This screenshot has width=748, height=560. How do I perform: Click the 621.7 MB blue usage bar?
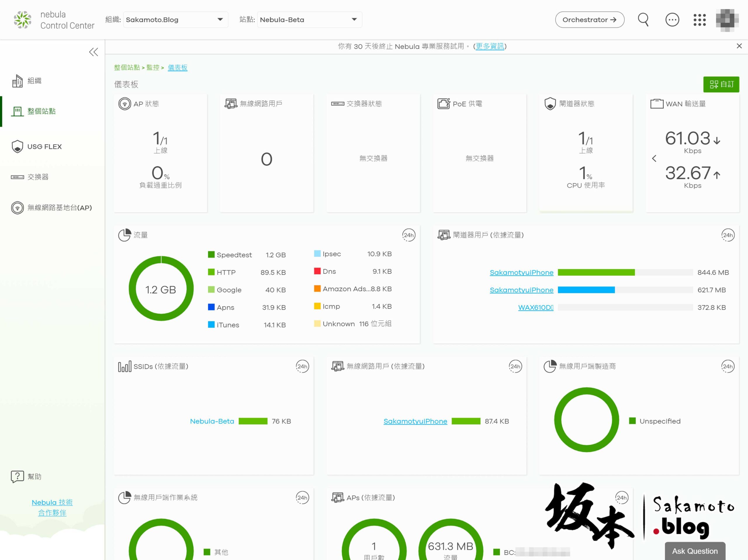[x=586, y=290]
